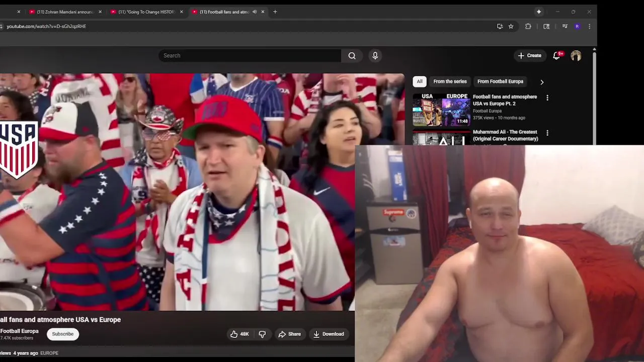Image resolution: width=644 pixels, height=362 pixels.
Task: Click the Gemini sparkle icon in the title bar
Action: 539,12
